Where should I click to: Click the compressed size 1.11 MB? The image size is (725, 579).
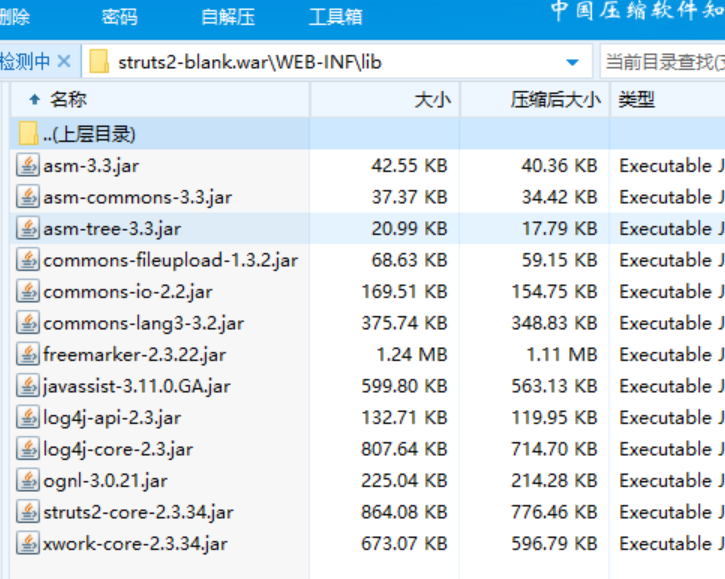tap(562, 355)
